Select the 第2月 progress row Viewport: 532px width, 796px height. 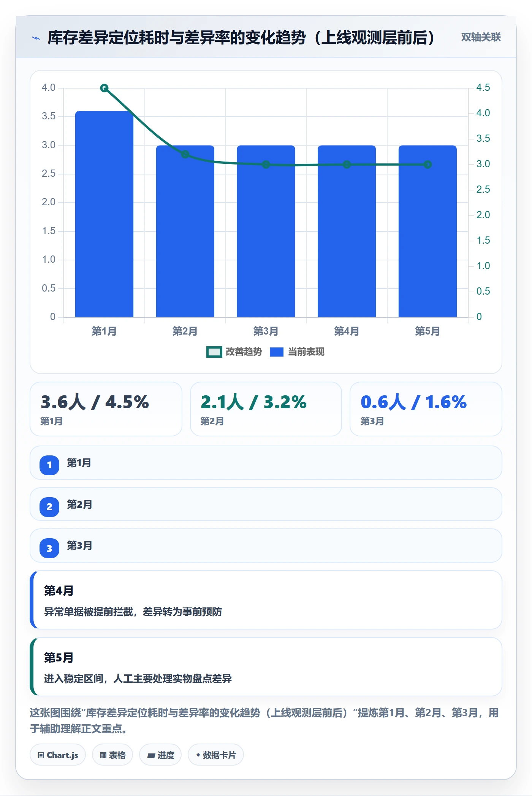point(266,504)
